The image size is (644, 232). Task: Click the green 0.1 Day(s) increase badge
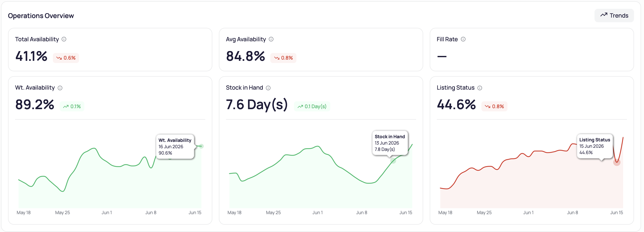click(x=312, y=106)
